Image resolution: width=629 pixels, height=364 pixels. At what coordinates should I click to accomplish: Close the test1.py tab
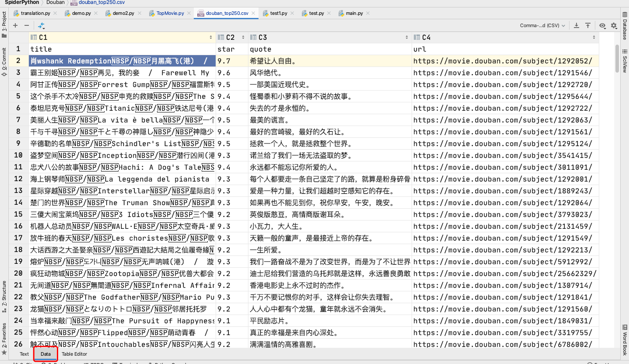(292, 14)
